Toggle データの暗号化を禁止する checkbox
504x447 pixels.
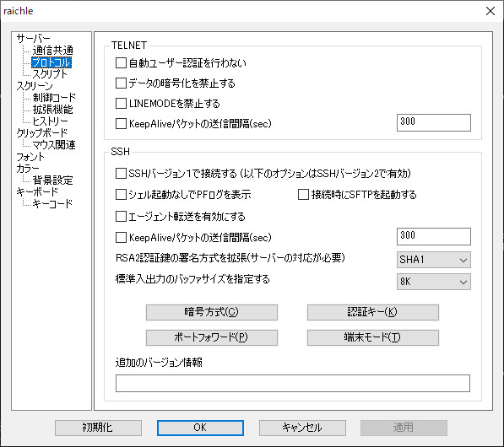(x=121, y=83)
